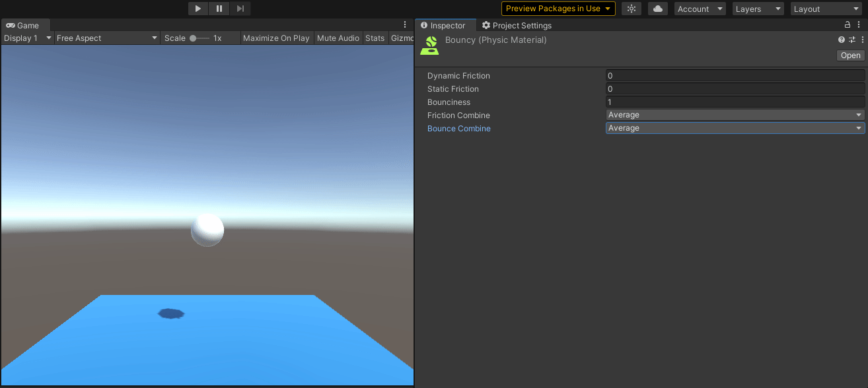Open the Free Aspect ratio dropdown

click(107, 38)
